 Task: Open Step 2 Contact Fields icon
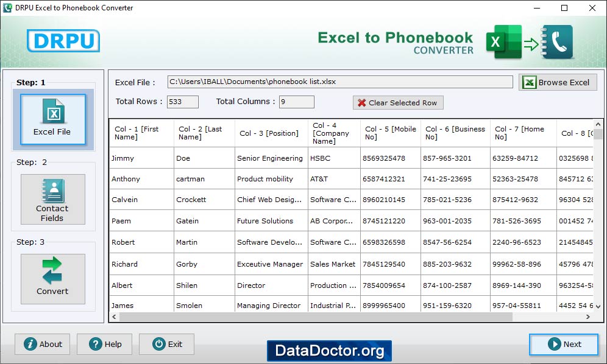pos(53,199)
